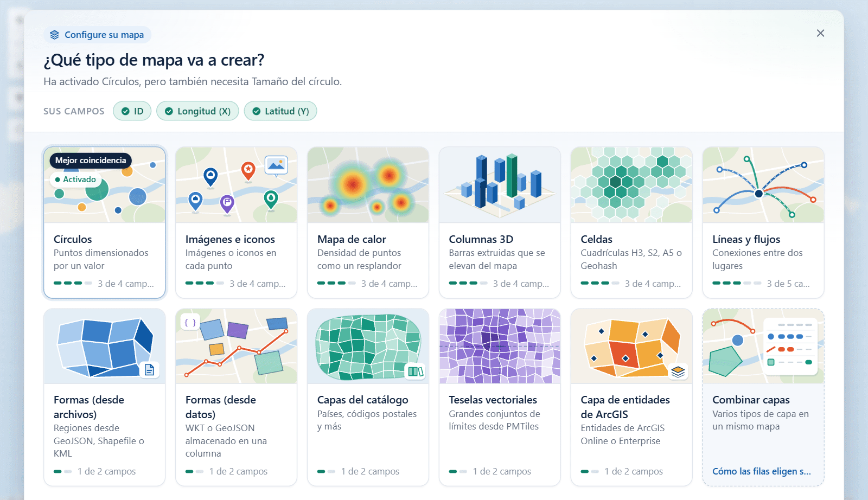The width and height of the screenshot is (868, 500).
Task: Click the checkmark icon in ID chip
Action: tap(125, 111)
